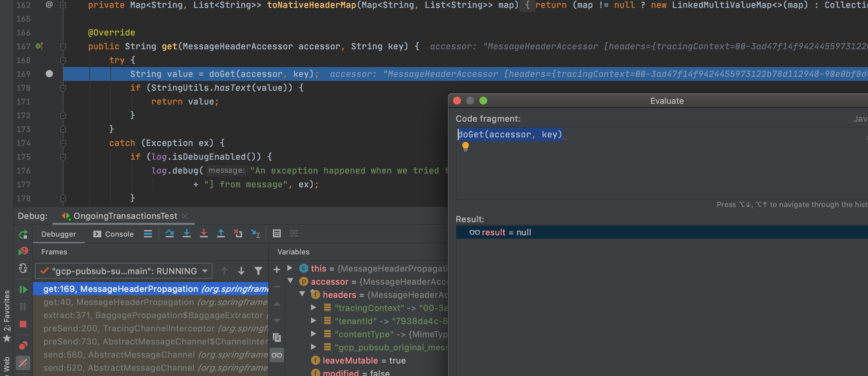The height and width of the screenshot is (376, 868).
Task: Select the Debugger tab
Action: 58,234
